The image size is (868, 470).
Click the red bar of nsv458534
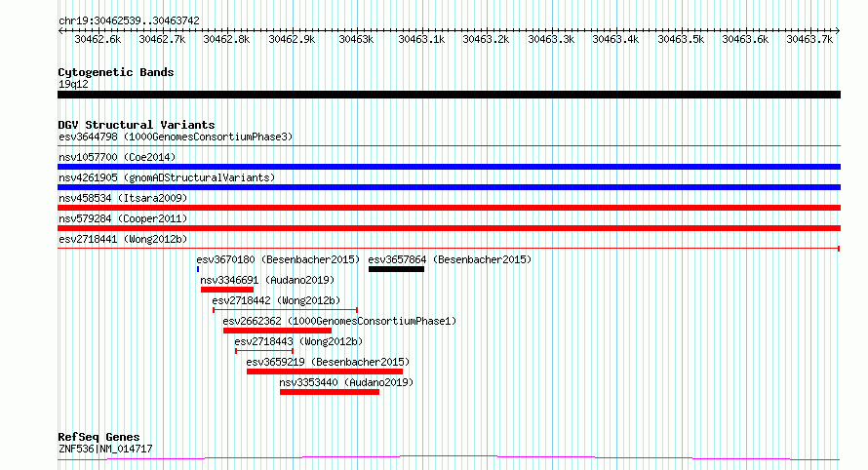[x=449, y=208]
